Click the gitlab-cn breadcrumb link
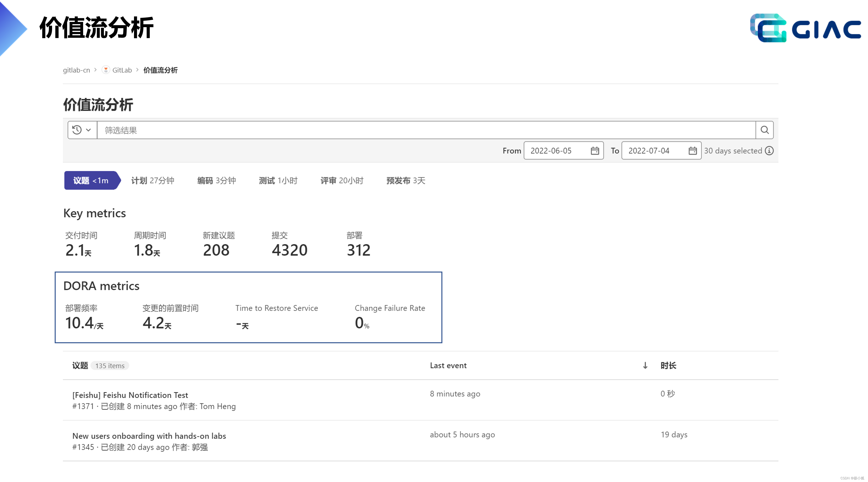The width and height of the screenshot is (868, 482). [76, 70]
